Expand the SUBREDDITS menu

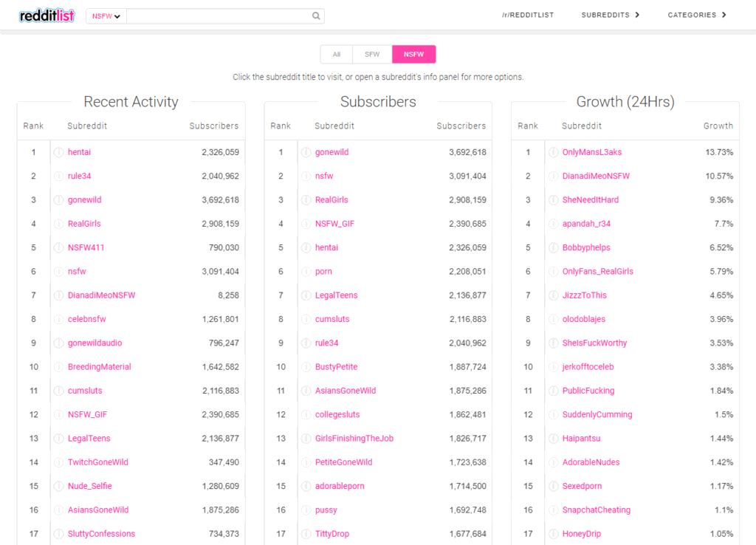click(611, 15)
